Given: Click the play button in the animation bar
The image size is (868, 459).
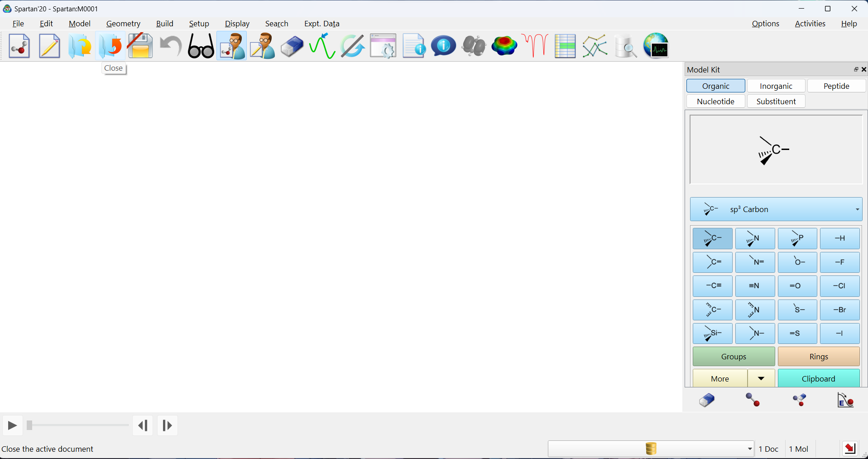Looking at the screenshot, I should 12,425.
